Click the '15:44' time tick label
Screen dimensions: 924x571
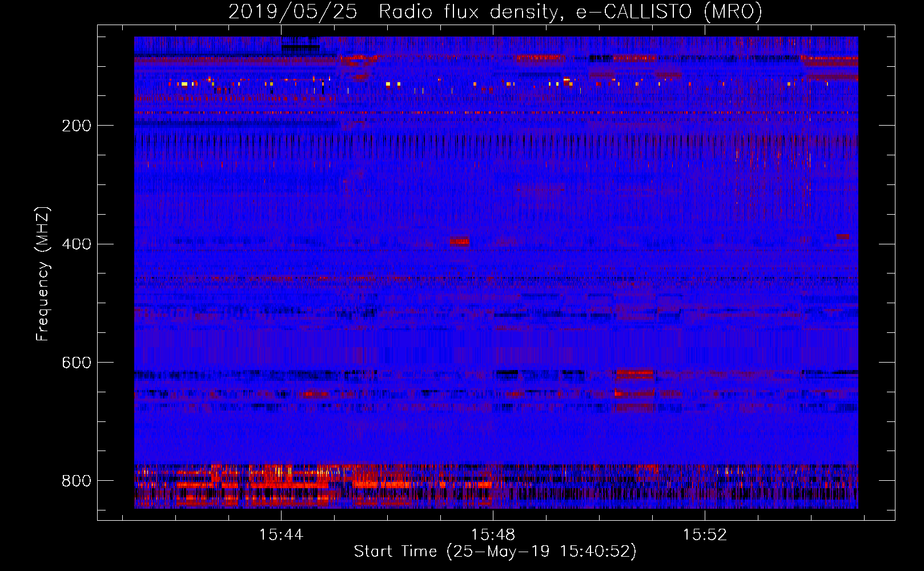pyautogui.click(x=281, y=534)
